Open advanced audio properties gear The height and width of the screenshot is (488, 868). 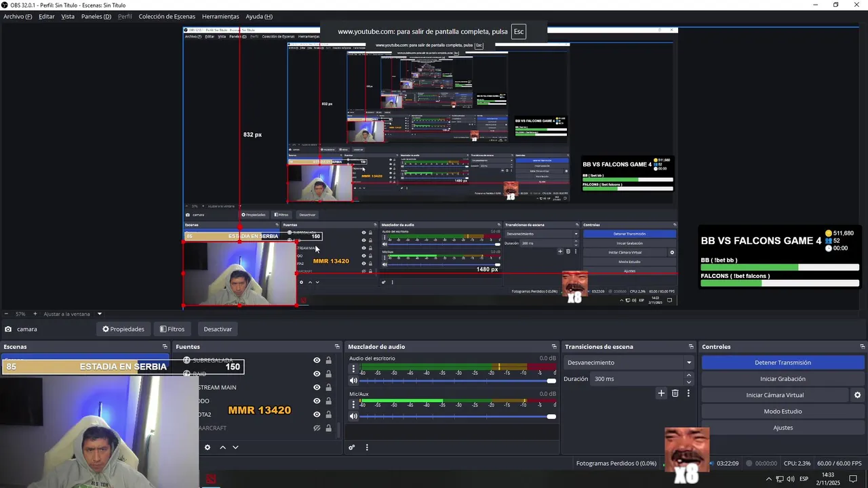pos(351,447)
